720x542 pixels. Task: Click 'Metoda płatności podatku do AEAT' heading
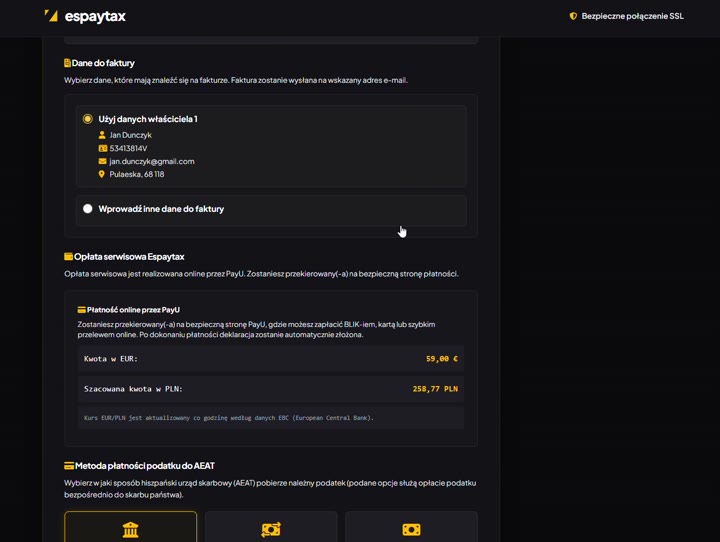coord(145,466)
